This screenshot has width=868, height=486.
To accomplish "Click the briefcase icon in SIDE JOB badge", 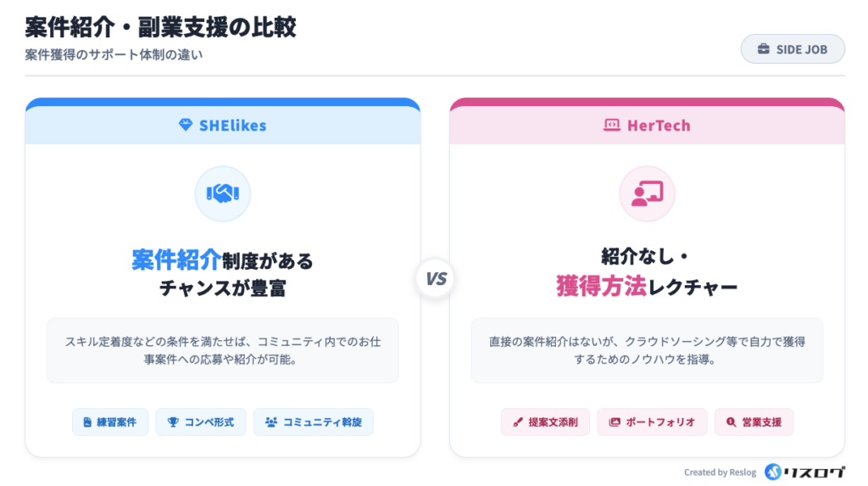I will (763, 49).
